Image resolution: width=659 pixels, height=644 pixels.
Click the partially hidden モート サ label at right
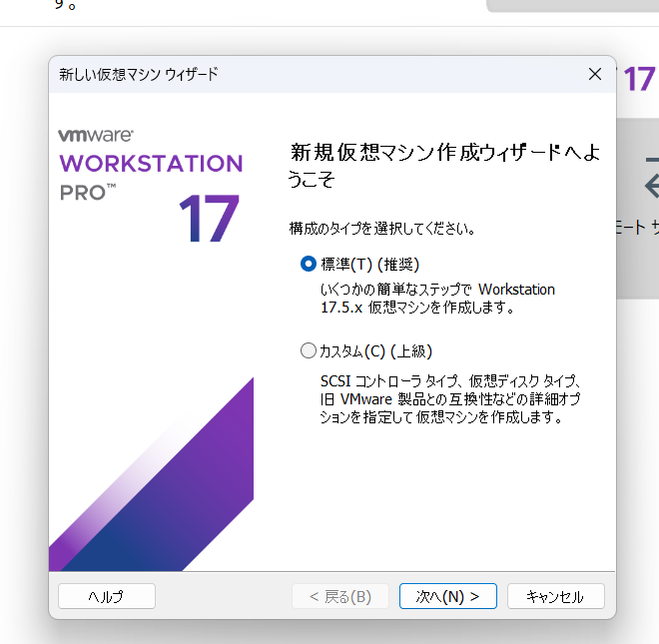point(639,229)
